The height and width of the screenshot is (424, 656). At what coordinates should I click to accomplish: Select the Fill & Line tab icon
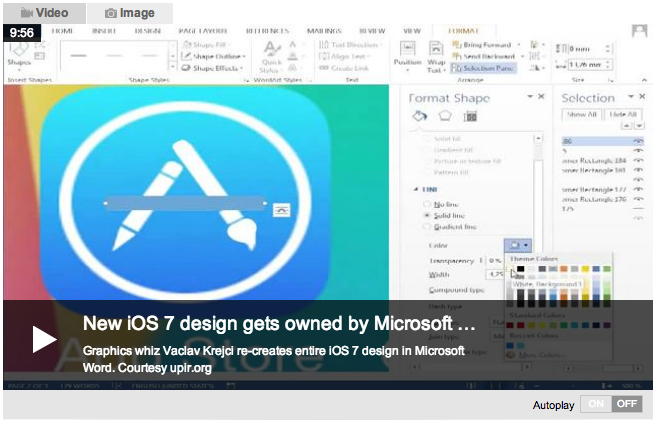(420, 116)
